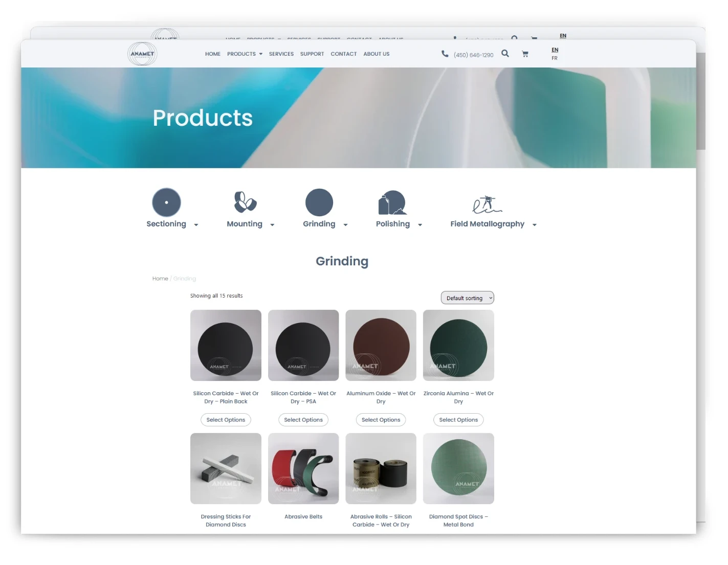Open the Abrasive Belts product thumbnail
Image resolution: width=728 pixels, height=565 pixels.
(x=303, y=468)
